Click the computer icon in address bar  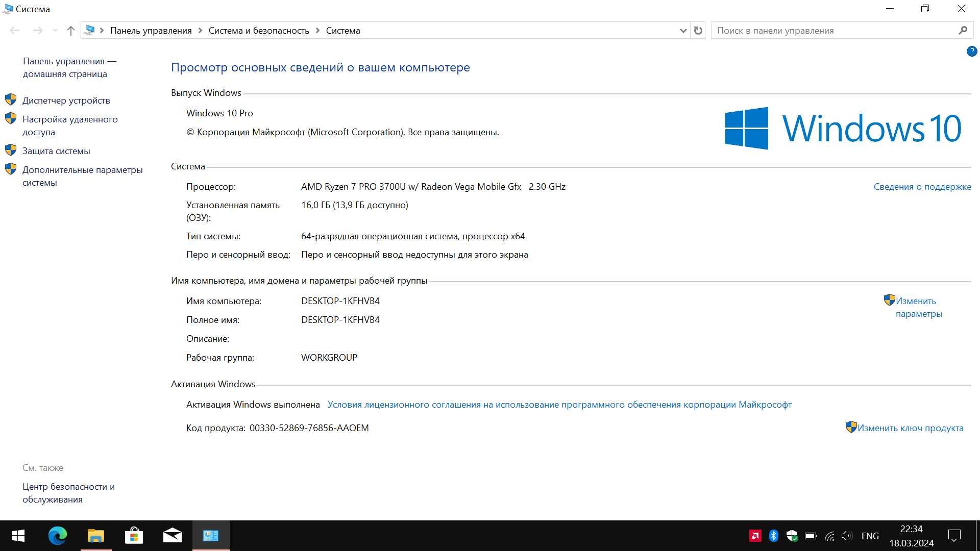[90, 30]
